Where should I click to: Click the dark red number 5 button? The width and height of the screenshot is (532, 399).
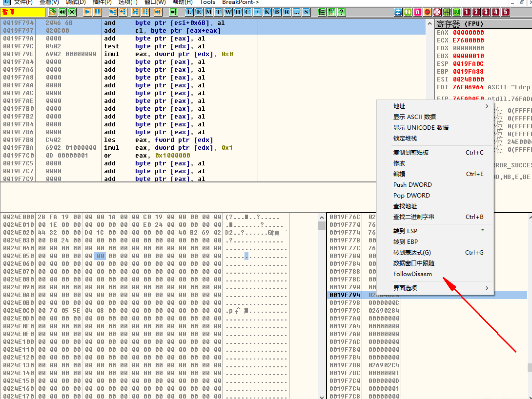[x=506, y=12]
